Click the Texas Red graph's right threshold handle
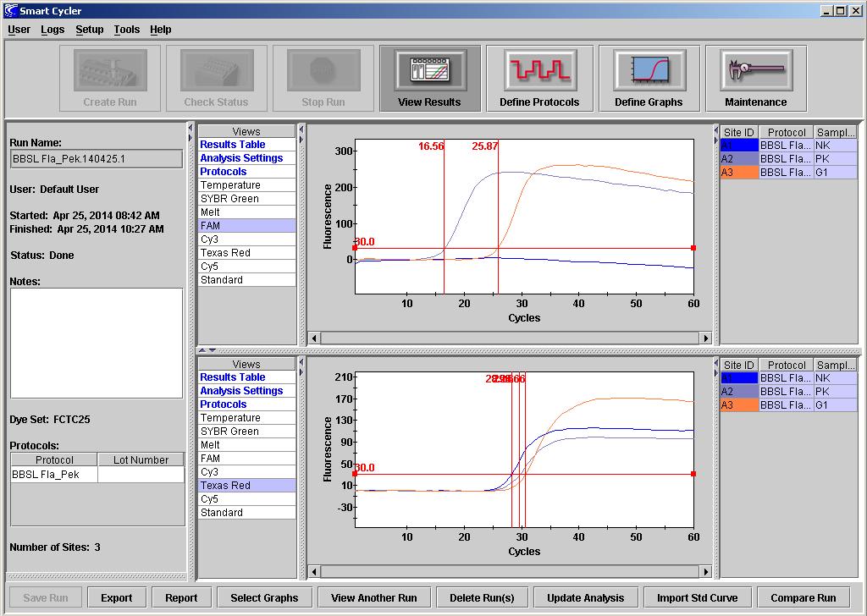The height and width of the screenshot is (616, 867). click(x=693, y=474)
